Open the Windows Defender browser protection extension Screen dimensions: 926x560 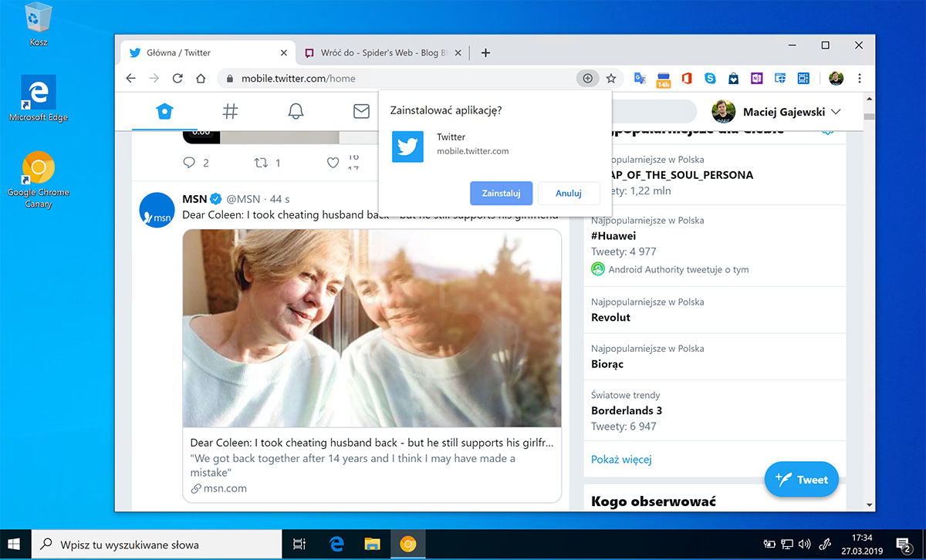tap(780, 78)
